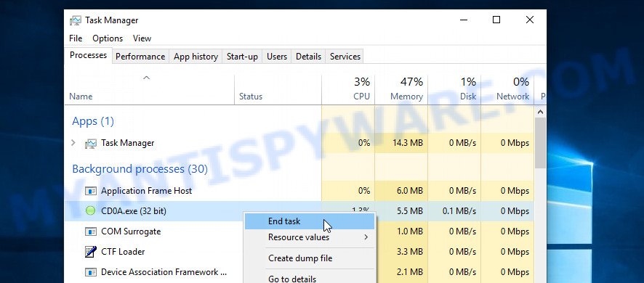Screen dimensions: 644x283
Task: Switch to the Users tab
Action: point(277,57)
